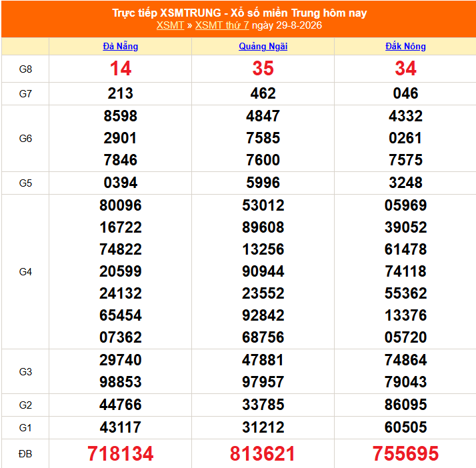Select G7 number 046
Image resolution: width=476 pixels, height=468 pixels.
405,93
